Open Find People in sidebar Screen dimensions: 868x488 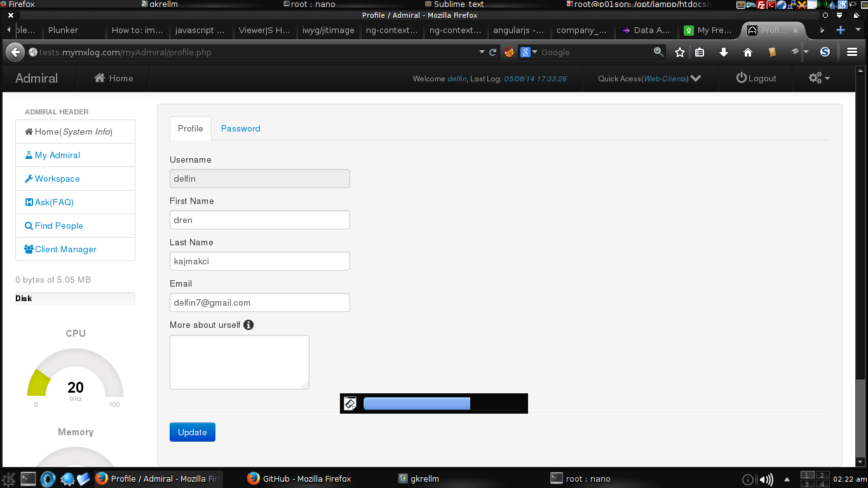[58, 226]
